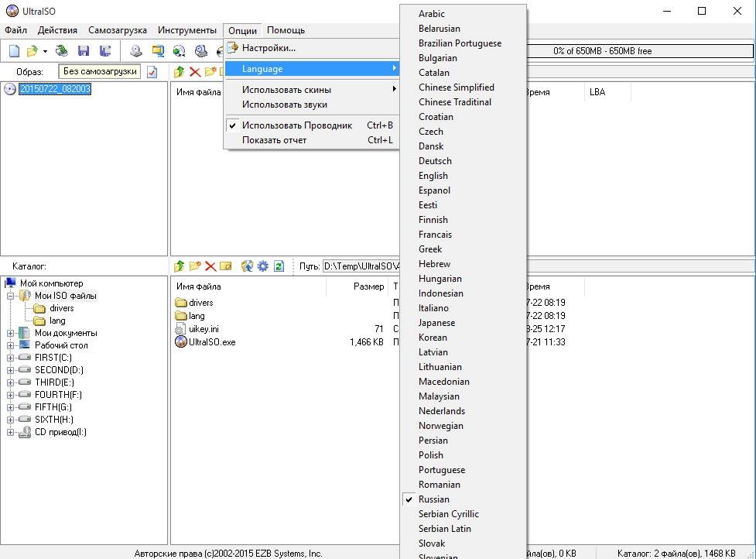The image size is (756, 559).
Task: Click the red X delete icon in Каталог toolbar
Action: point(210,266)
